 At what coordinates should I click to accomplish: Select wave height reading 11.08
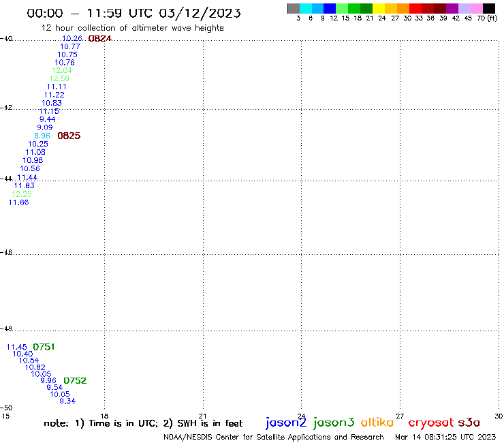(35, 152)
